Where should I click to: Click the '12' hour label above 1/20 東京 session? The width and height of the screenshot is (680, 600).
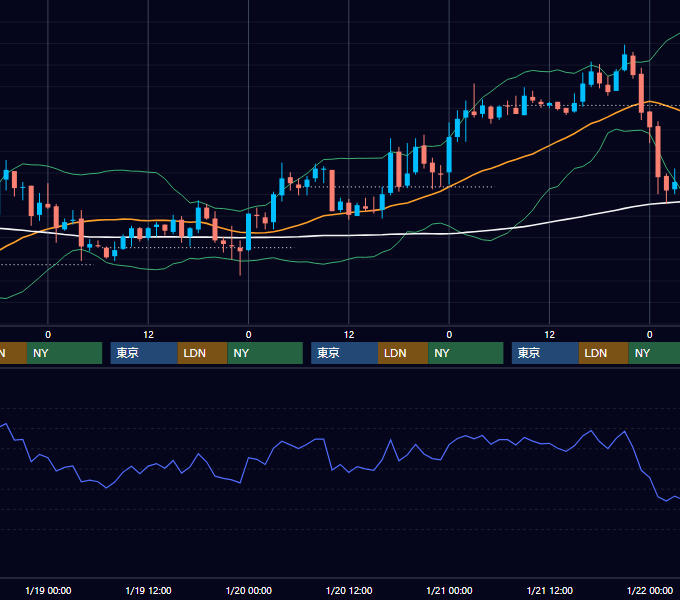[349, 335]
